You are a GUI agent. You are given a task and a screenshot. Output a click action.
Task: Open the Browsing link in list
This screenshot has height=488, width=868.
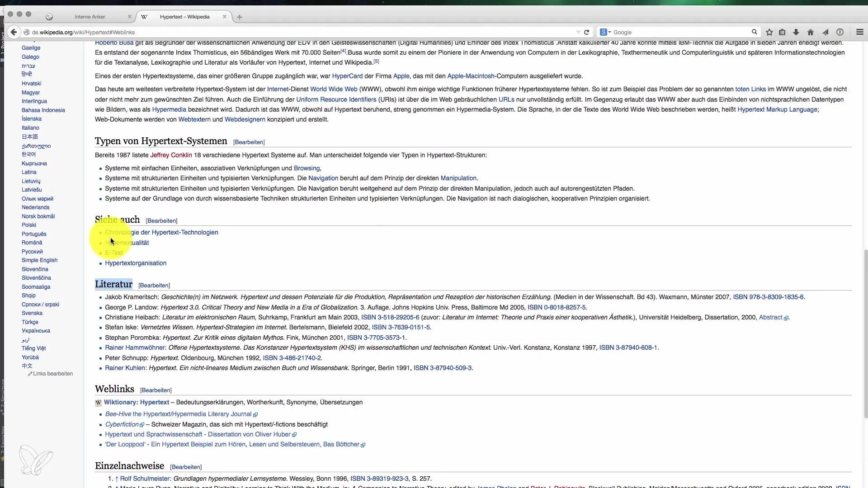pos(307,168)
